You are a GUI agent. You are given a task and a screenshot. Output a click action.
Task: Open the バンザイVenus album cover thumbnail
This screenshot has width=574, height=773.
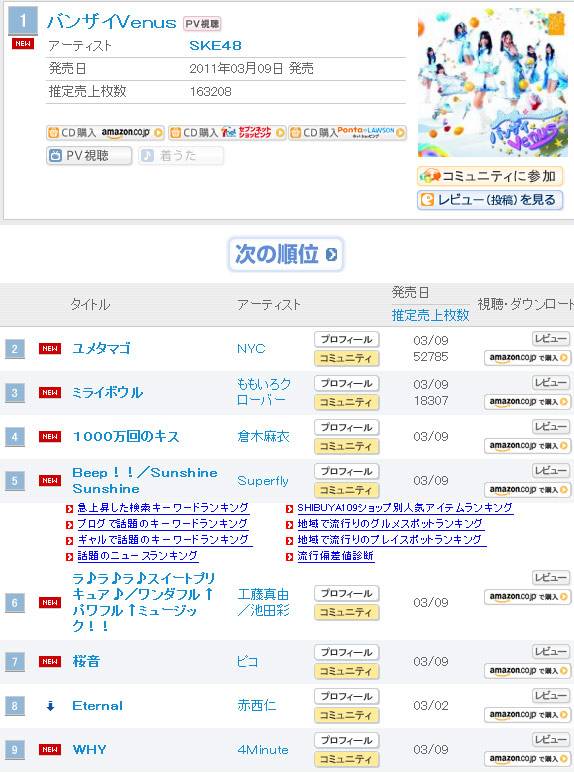[x=492, y=82]
